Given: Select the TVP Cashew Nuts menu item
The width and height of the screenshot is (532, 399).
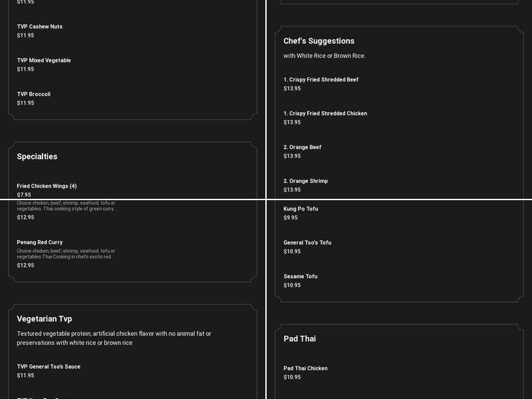Looking at the screenshot, I should [x=40, y=27].
